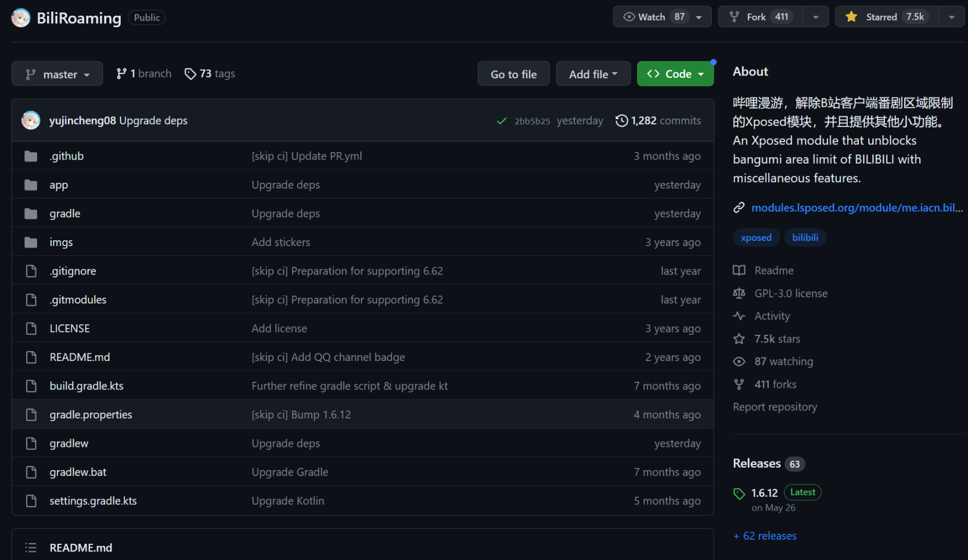Click the BiliRoaming repository owner avatar
Image resolution: width=968 pixels, height=560 pixels.
point(21,17)
